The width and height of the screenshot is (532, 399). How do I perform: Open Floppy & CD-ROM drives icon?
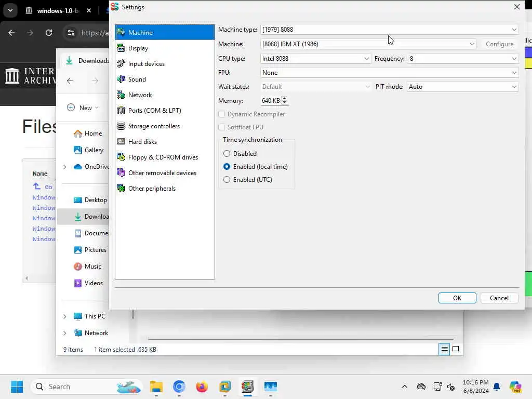point(121,157)
